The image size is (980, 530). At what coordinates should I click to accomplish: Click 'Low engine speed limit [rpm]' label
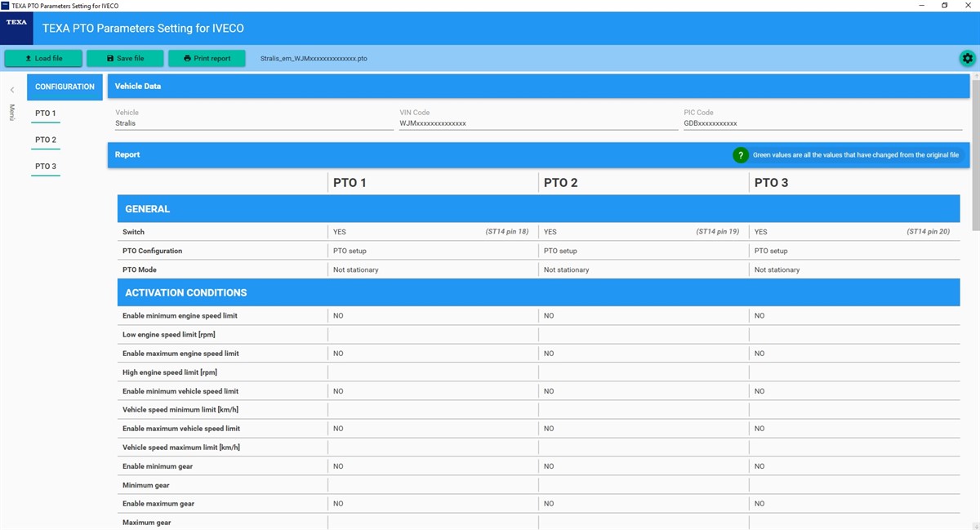[x=168, y=335]
